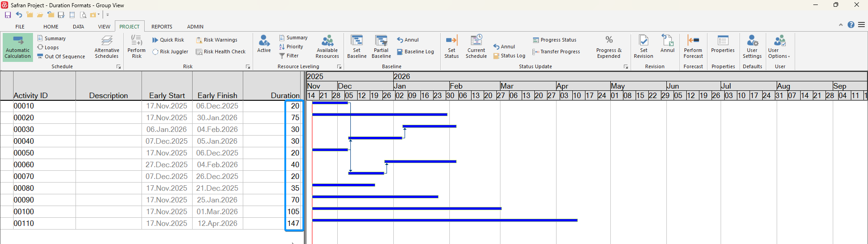Click Risk Health Check button
The width and height of the screenshot is (868, 244).
pyautogui.click(x=221, y=52)
